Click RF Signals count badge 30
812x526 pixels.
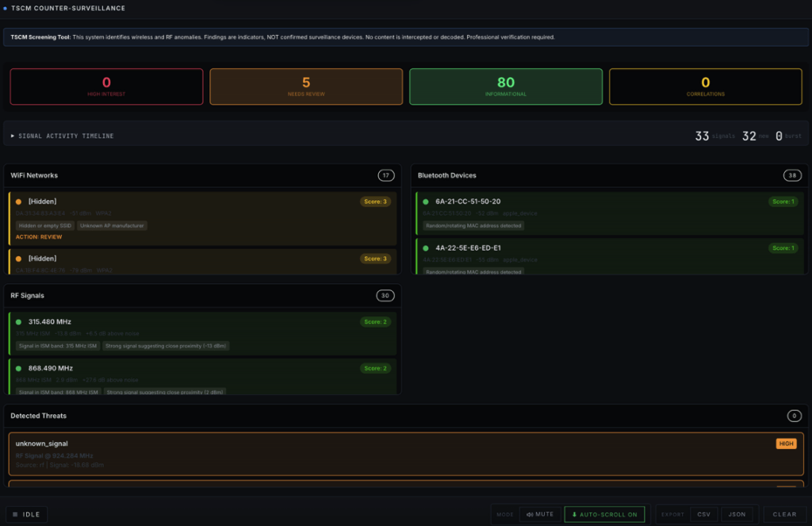386,296
